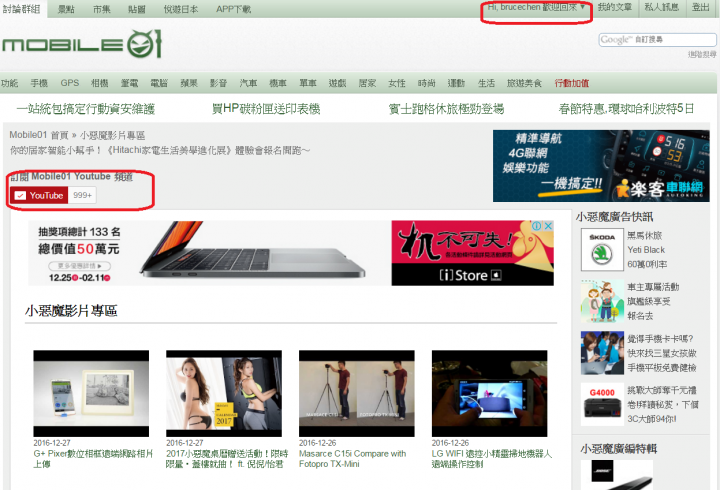Select 遊戲 in the category bar
This screenshot has height=490, width=720.
pyautogui.click(x=337, y=83)
